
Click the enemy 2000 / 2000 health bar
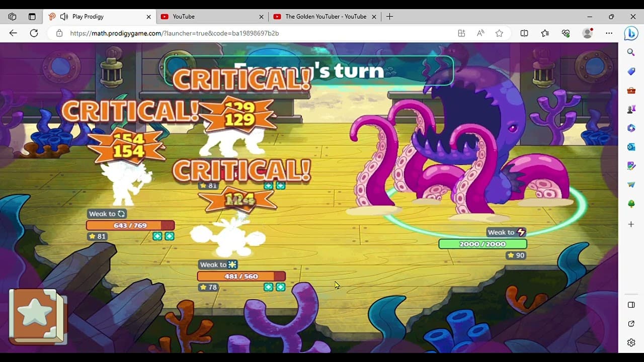482,244
